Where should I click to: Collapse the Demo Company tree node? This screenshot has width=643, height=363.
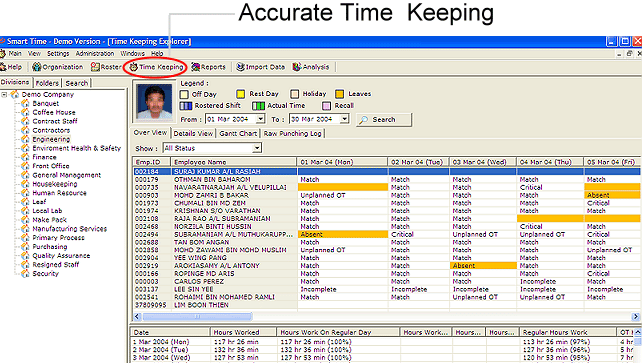(x=4, y=95)
